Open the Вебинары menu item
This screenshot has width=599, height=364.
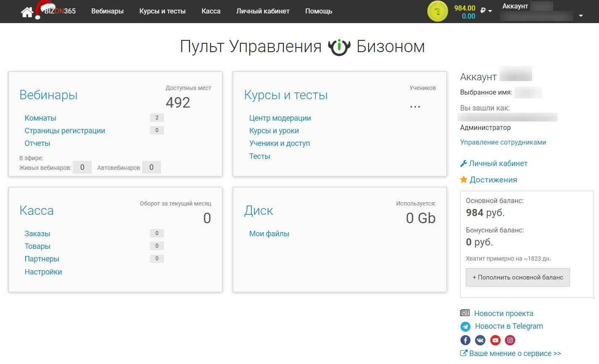click(x=107, y=11)
